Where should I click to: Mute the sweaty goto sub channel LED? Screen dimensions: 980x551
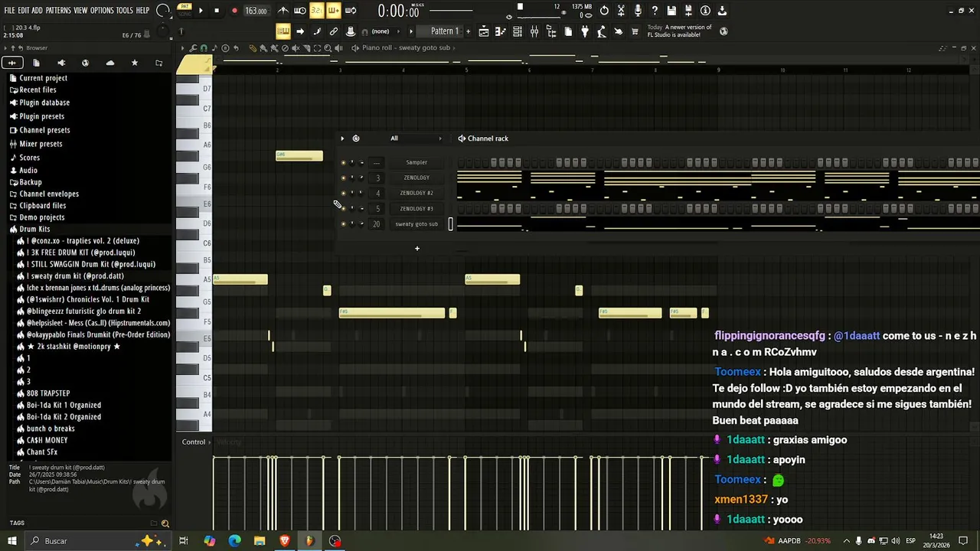click(343, 224)
